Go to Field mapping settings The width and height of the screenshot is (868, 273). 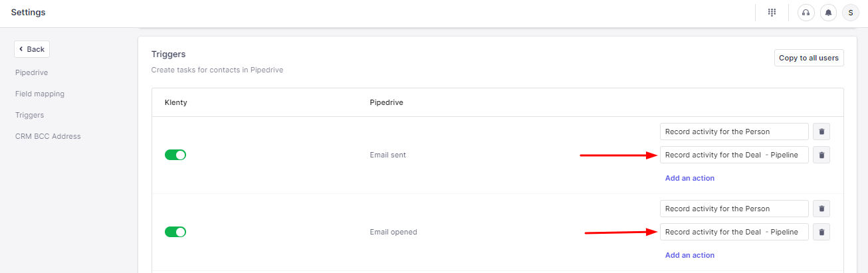(40, 94)
